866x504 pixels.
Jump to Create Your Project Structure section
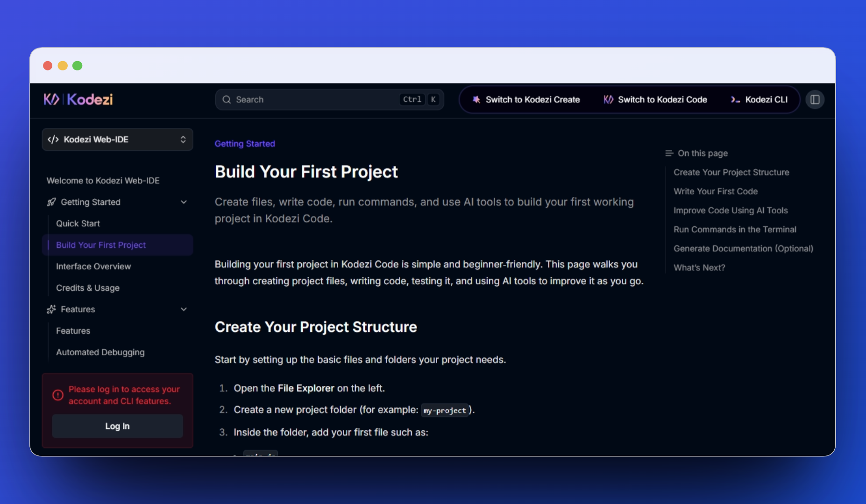coord(731,172)
